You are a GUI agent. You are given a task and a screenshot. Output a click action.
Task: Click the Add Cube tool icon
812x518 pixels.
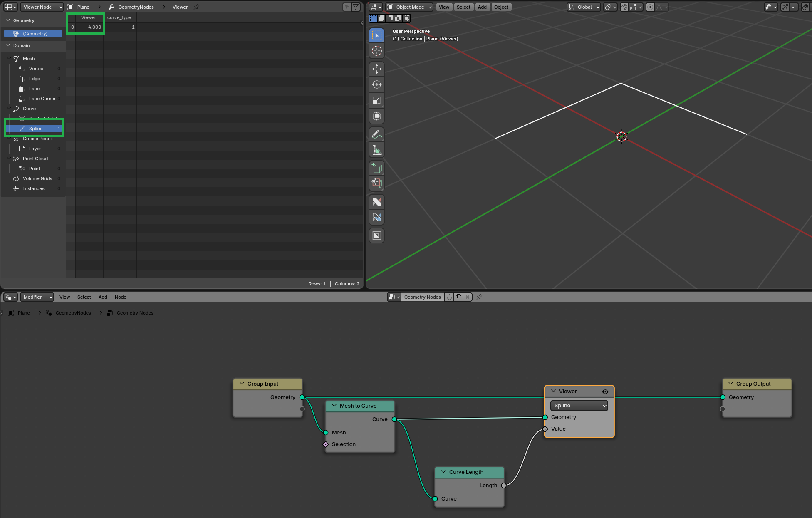pos(376,168)
